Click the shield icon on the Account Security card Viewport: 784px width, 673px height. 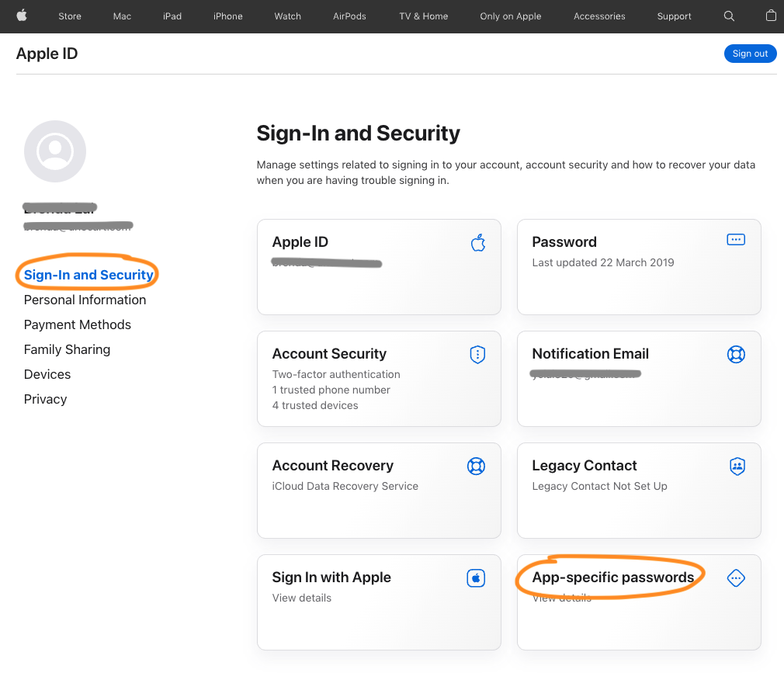pos(477,355)
